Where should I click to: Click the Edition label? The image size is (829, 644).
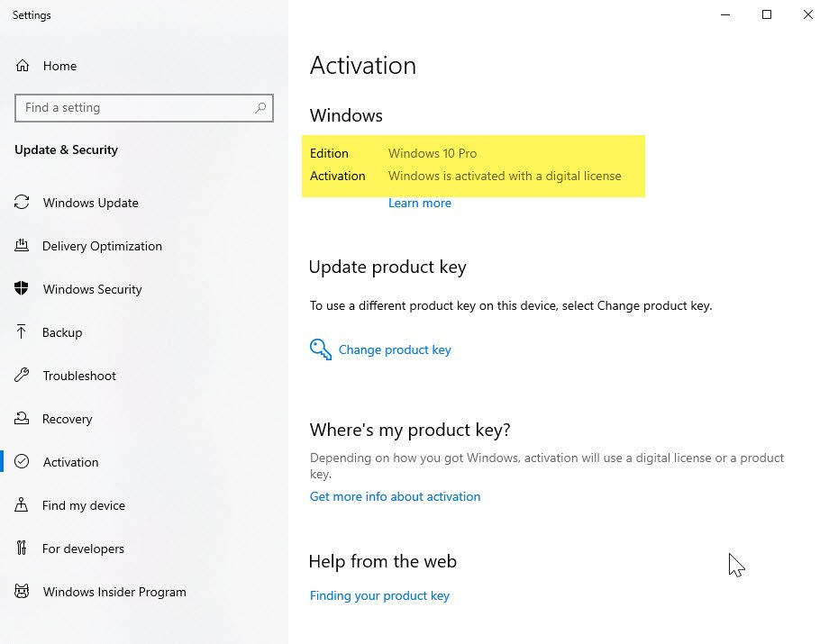pos(329,153)
